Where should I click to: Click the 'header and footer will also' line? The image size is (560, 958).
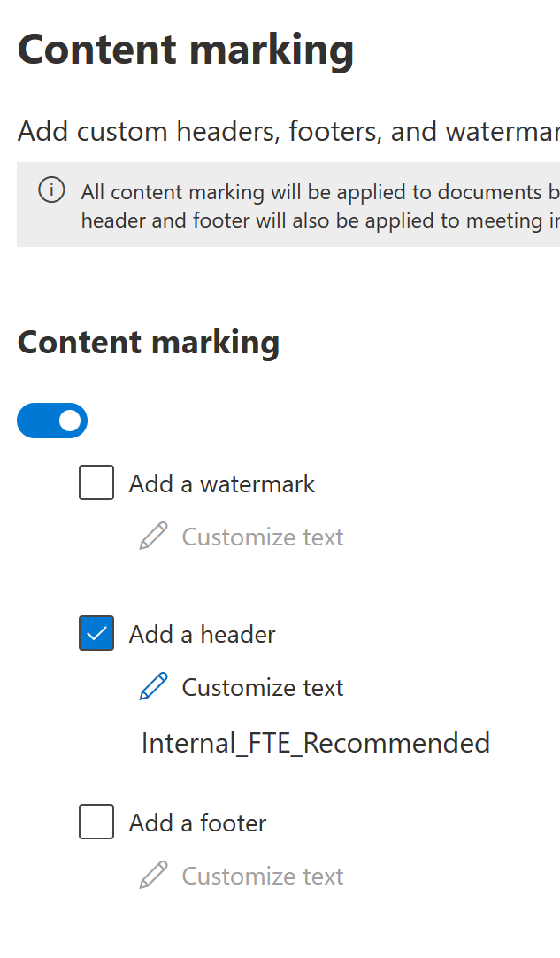(x=320, y=220)
